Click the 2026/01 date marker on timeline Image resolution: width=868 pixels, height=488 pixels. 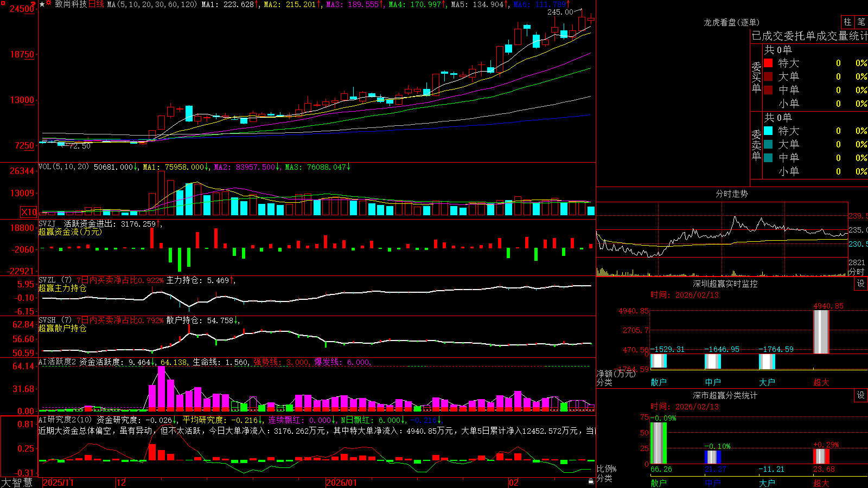[x=341, y=483]
